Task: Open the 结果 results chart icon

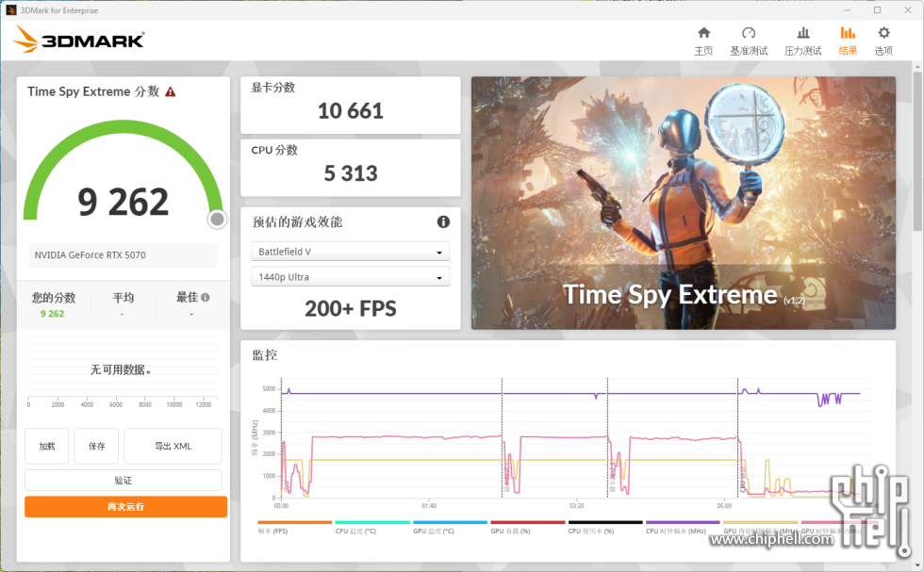Action: tap(848, 33)
